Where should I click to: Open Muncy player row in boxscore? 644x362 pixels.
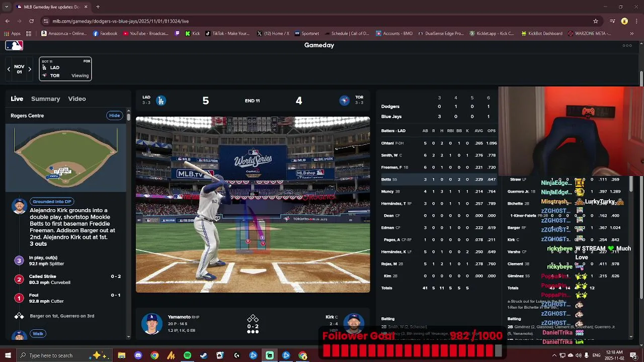tap(439, 192)
